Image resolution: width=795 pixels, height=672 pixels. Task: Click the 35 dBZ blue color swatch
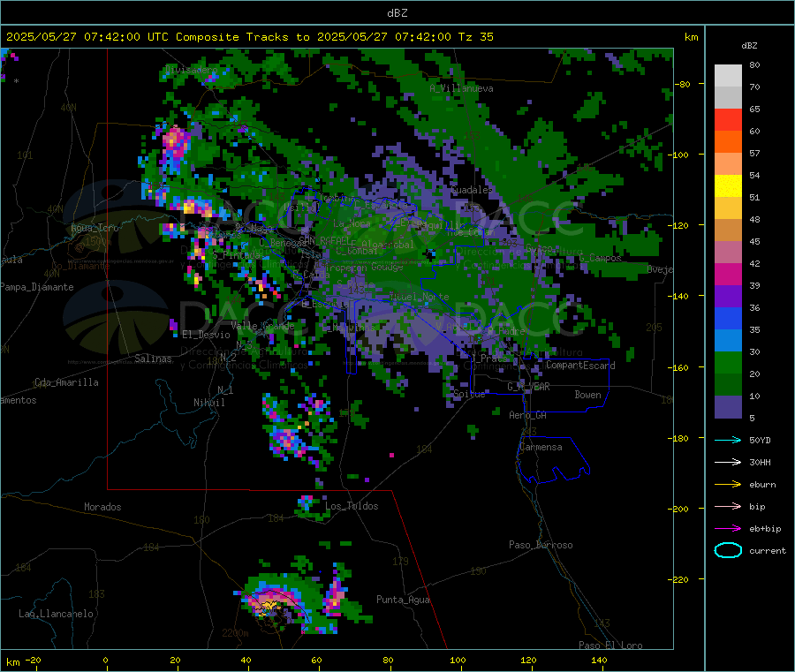[x=728, y=341]
